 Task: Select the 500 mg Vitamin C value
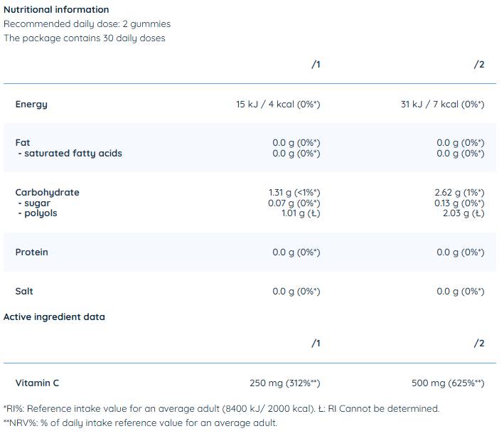pyautogui.click(x=448, y=383)
